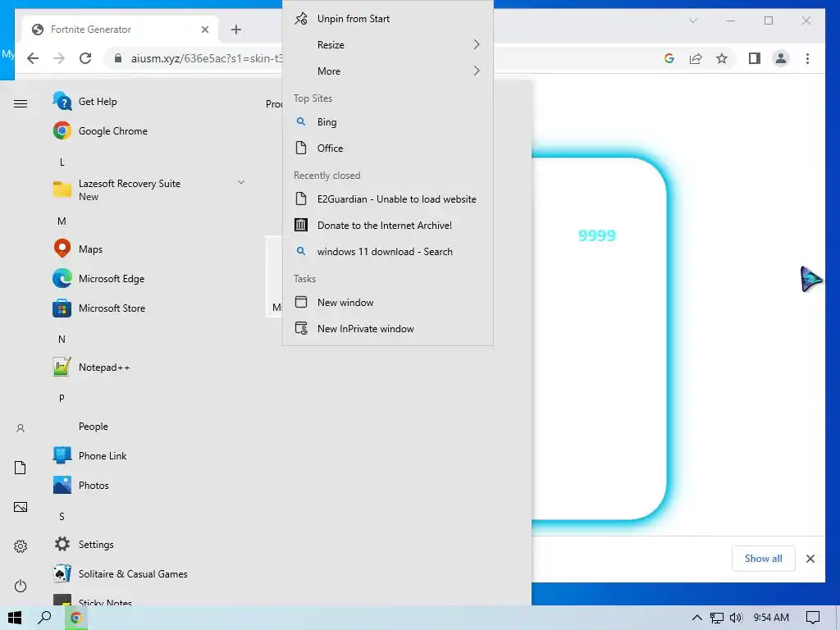Reopen windows 11 download - Search
The width and height of the screenshot is (840, 630).
[x=387, y=252]
